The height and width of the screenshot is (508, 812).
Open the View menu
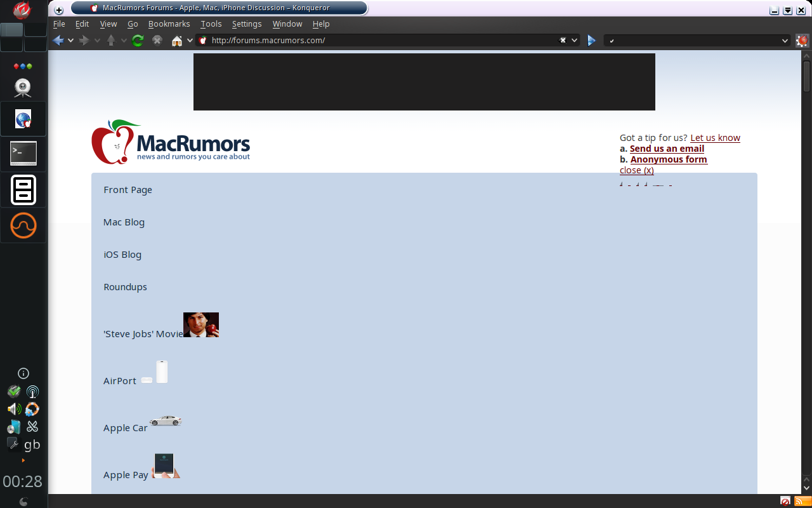(x=108, y=24)
